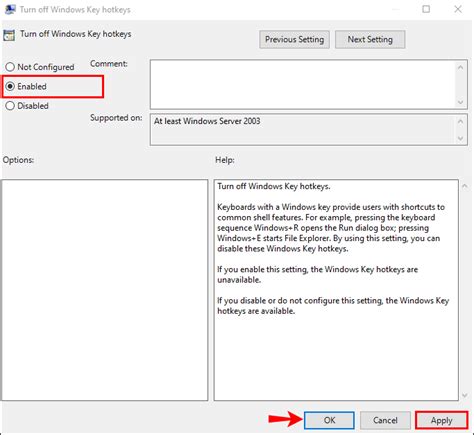The height and width of the screenshot is (435, 474).
Task: Click the title bar window icon
Action: coord(10,9)
